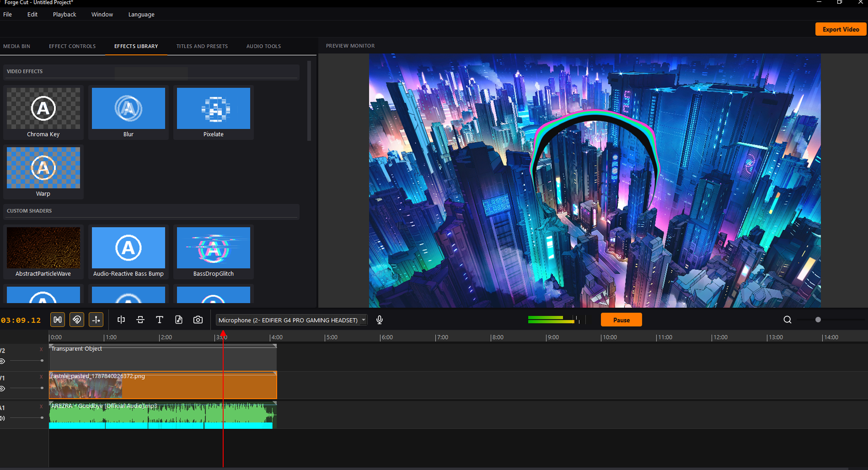Open the Audio Tools tab

(x=264, y=46)
